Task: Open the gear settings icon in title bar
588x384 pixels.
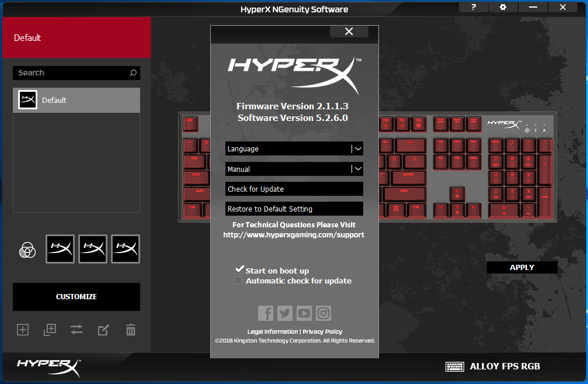Action: tap(503, 7)
